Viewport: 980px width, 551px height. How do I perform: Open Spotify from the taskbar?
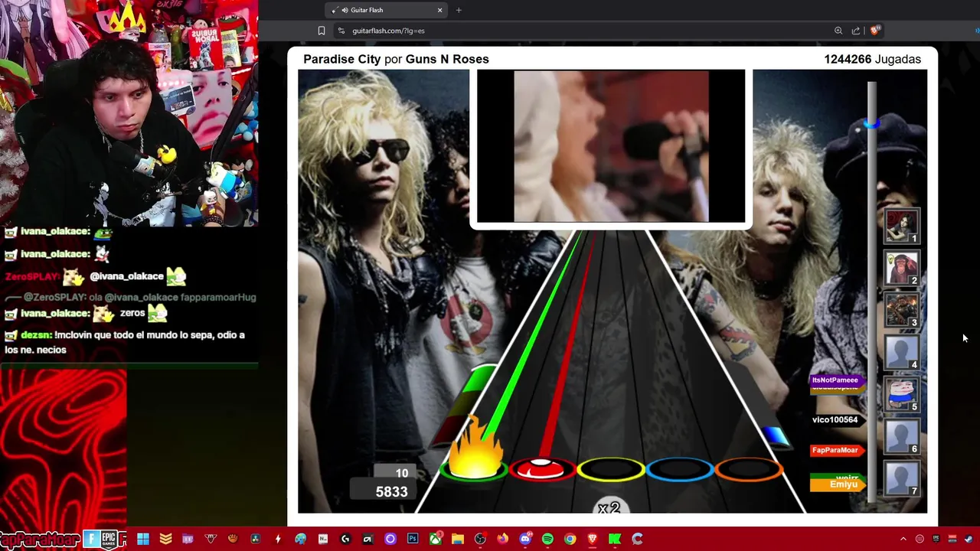point(547,539)
